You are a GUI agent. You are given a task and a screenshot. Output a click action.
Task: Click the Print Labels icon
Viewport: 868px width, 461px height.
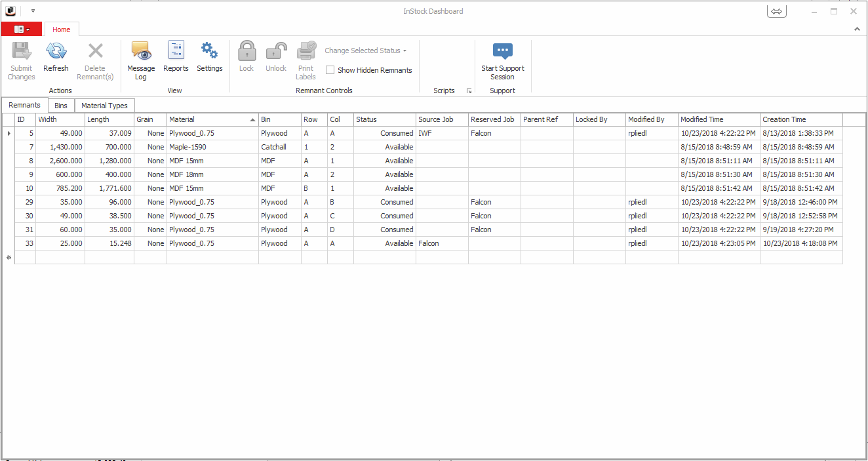click(x=306, y=52)
